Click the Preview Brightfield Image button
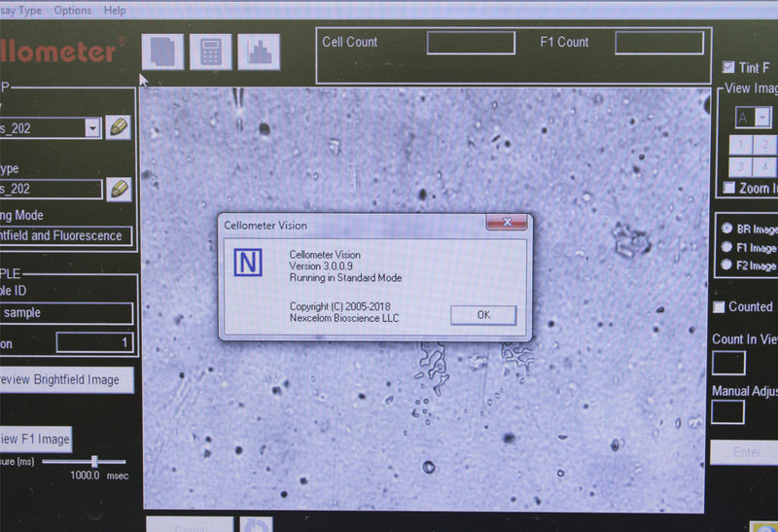This screenshot has height=532, width=778. point(62,379)
